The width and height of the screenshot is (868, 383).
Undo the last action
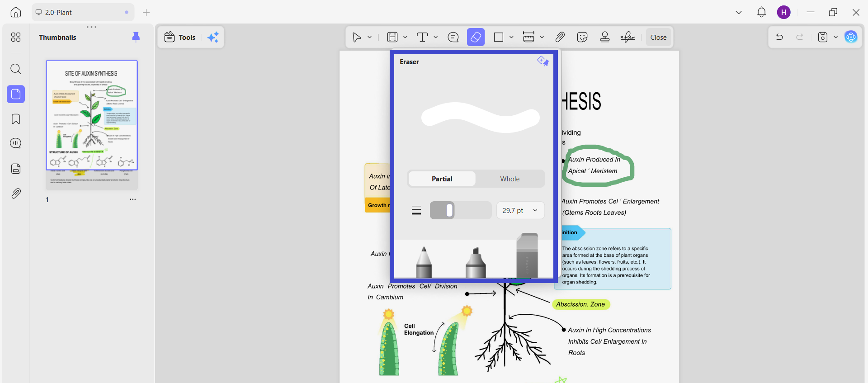click(x=779, y=37)
